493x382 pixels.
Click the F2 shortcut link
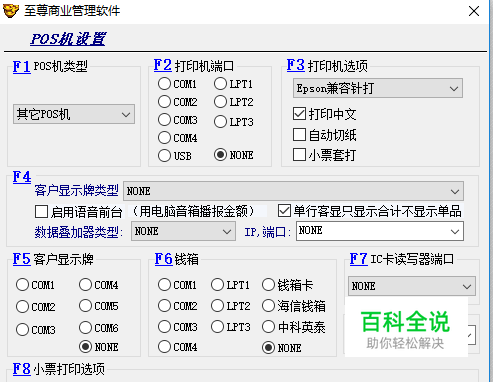[163, 65]
